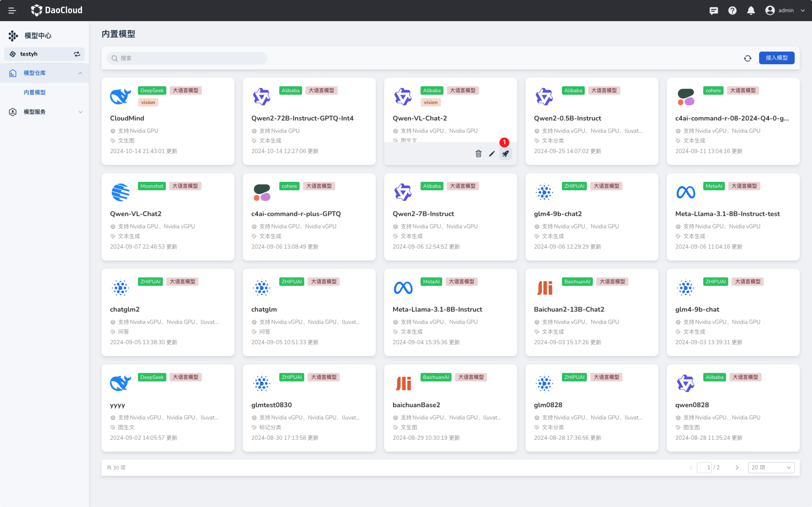Select the 模型仓库 sidebar section
The width and height of the screenshot is (812, 507).
click(x=44, y=73)
